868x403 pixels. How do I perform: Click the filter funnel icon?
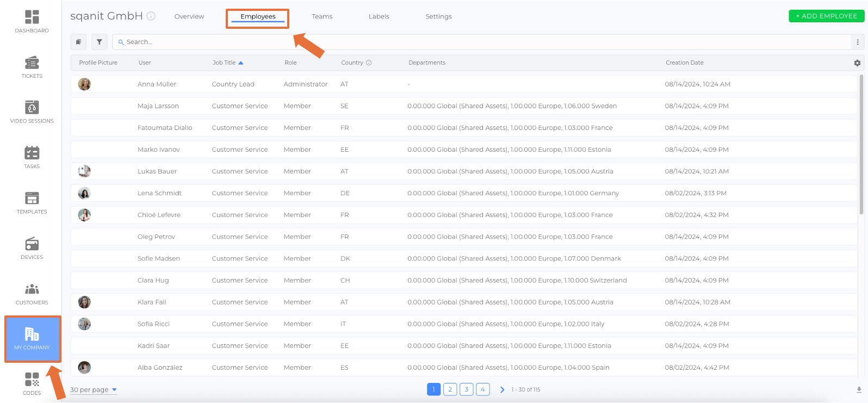pyautogui.click(x=99, y=42)
